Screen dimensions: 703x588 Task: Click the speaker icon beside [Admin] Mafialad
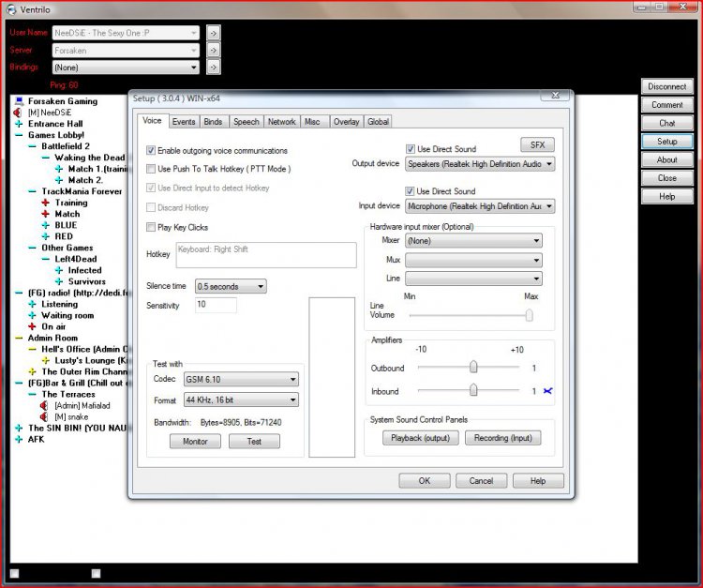[x=44, y=405]
